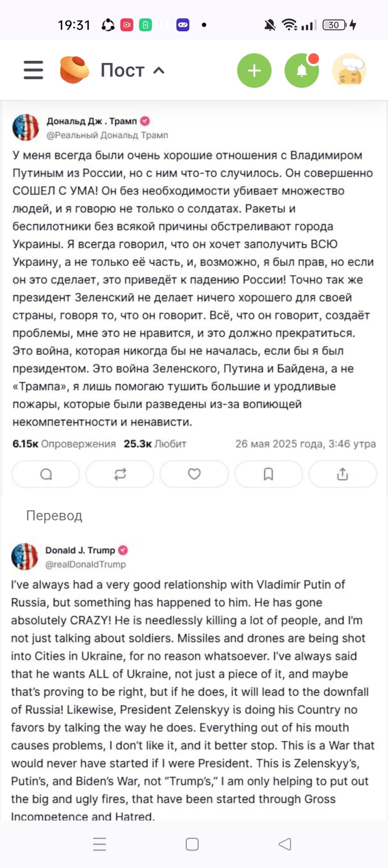Screen dimensions: 388x868
Task: Tap the Пост header title
Action: coord(122,70)
